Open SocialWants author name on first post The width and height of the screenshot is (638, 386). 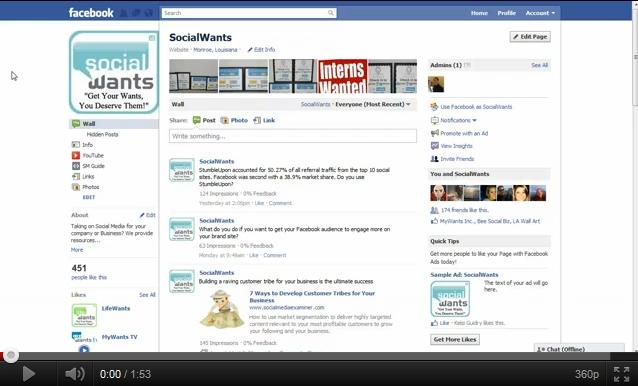tap(216, 161)
